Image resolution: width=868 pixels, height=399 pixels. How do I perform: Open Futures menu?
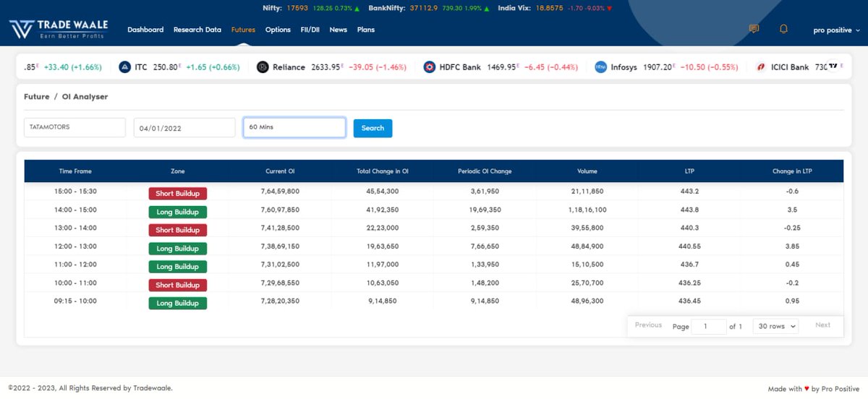pos(243,30)
